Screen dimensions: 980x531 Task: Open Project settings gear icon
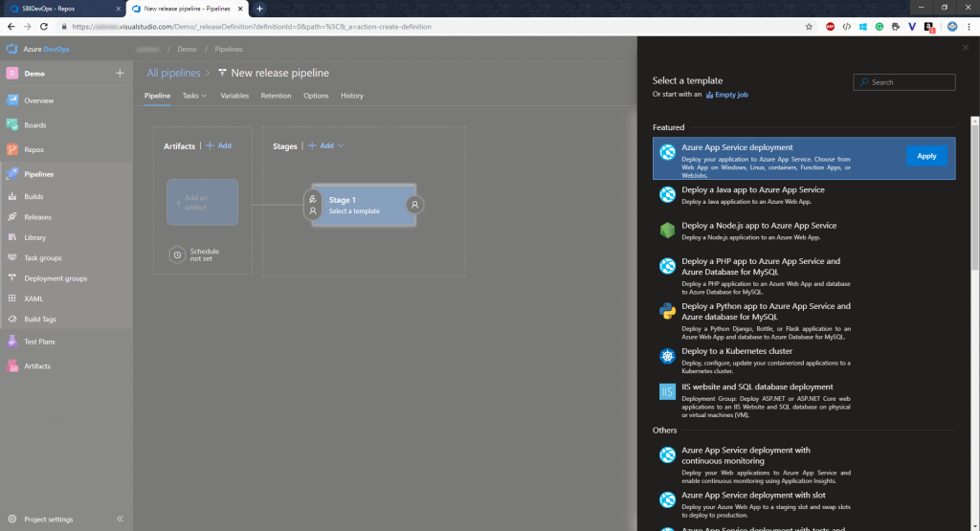click(x=11, y=520)
